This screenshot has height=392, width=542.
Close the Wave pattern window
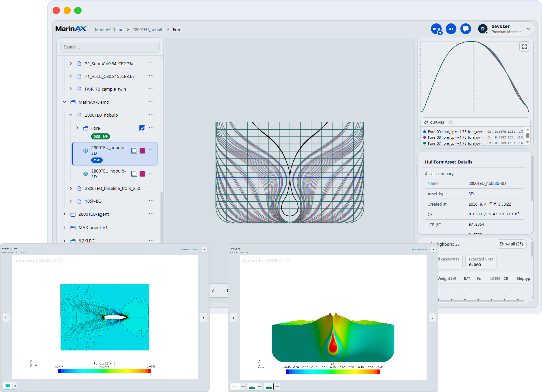point(205,249)
